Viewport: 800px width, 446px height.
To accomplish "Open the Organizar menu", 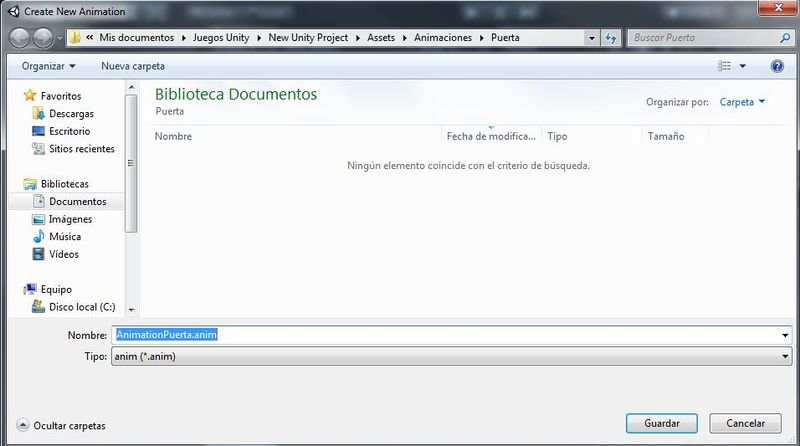I will click(x=48, y=66).
